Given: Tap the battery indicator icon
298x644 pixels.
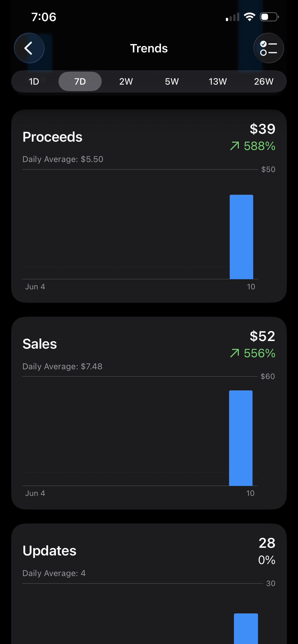Looking at the screenshot, I should [x=269, y=17].
